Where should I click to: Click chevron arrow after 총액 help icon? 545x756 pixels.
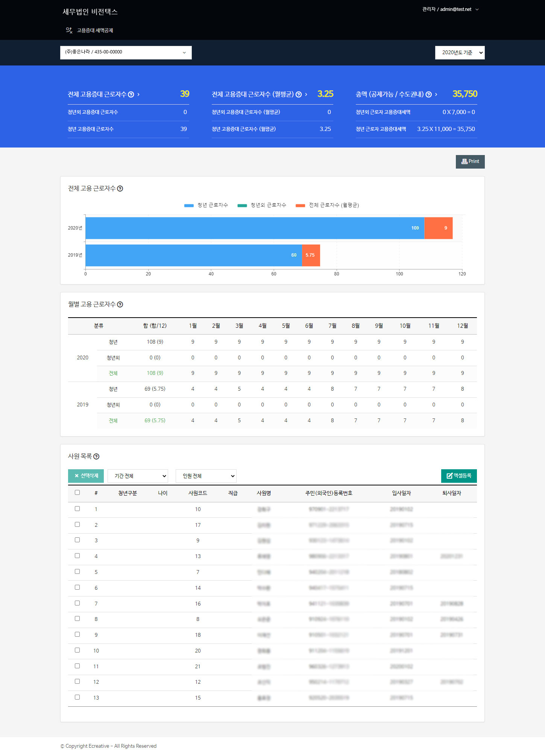click(436, 94)
